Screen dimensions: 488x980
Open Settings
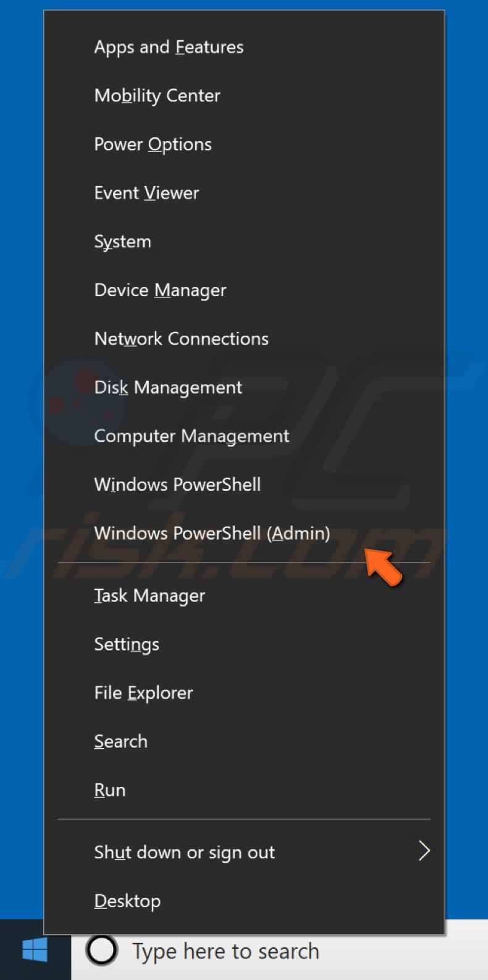[x=127, y=644]
